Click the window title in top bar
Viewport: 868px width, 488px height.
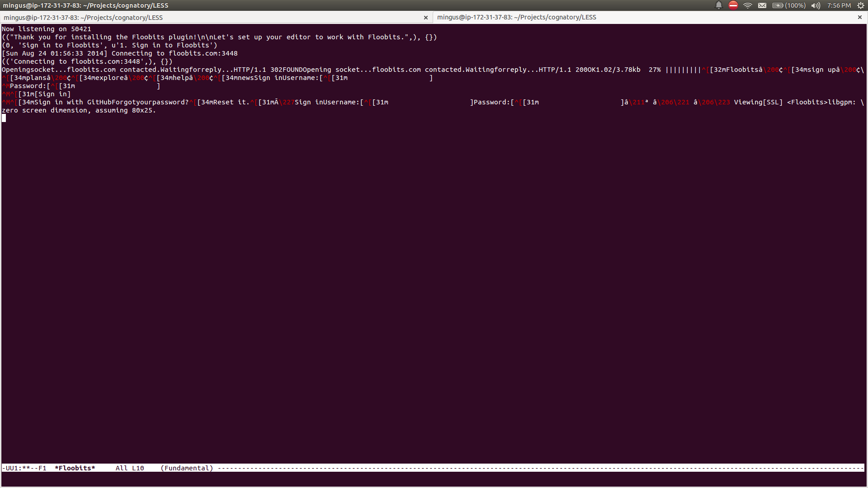click(x=85, y=5)
